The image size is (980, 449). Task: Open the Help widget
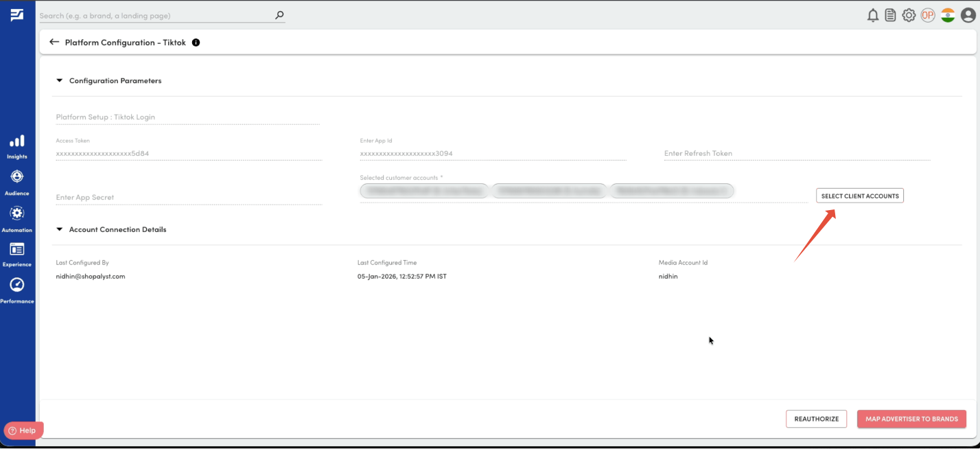coord(23,430)
